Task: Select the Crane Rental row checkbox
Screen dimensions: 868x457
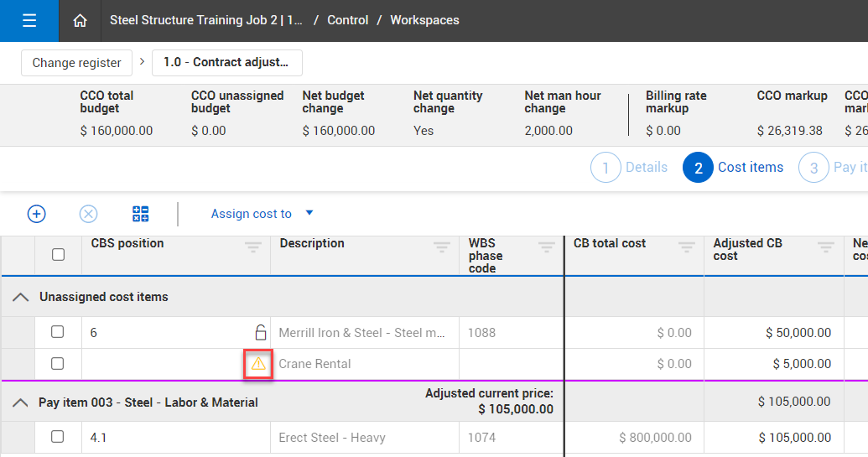Action: tap(58, 364)
